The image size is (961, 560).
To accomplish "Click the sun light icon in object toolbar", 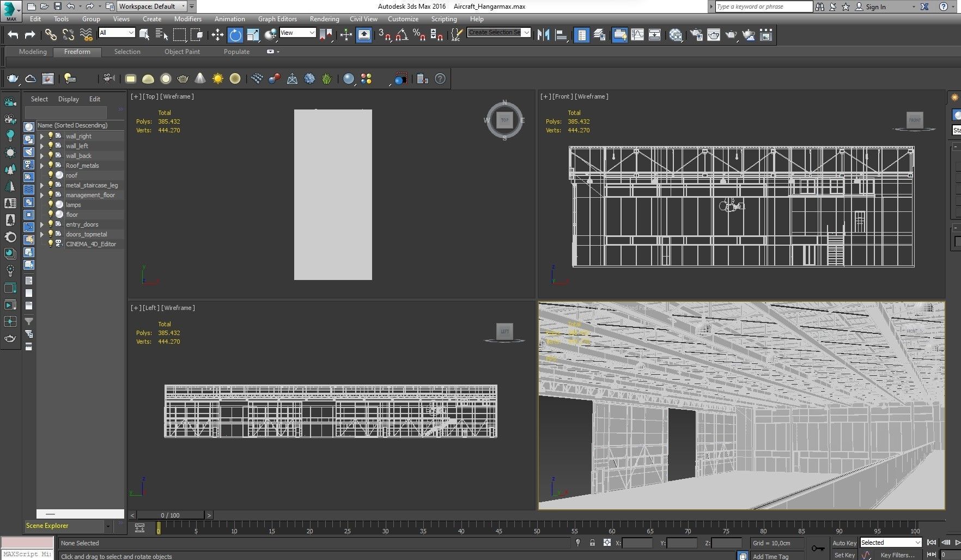I will pyautogui.click(x=218, y=79).
